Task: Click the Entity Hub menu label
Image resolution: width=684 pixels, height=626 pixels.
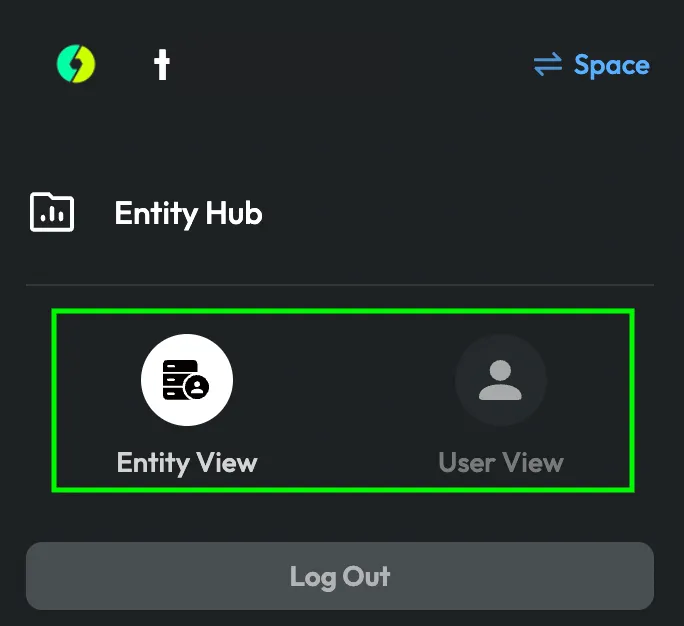Action: pyautogui.click(x=189, y=213)
